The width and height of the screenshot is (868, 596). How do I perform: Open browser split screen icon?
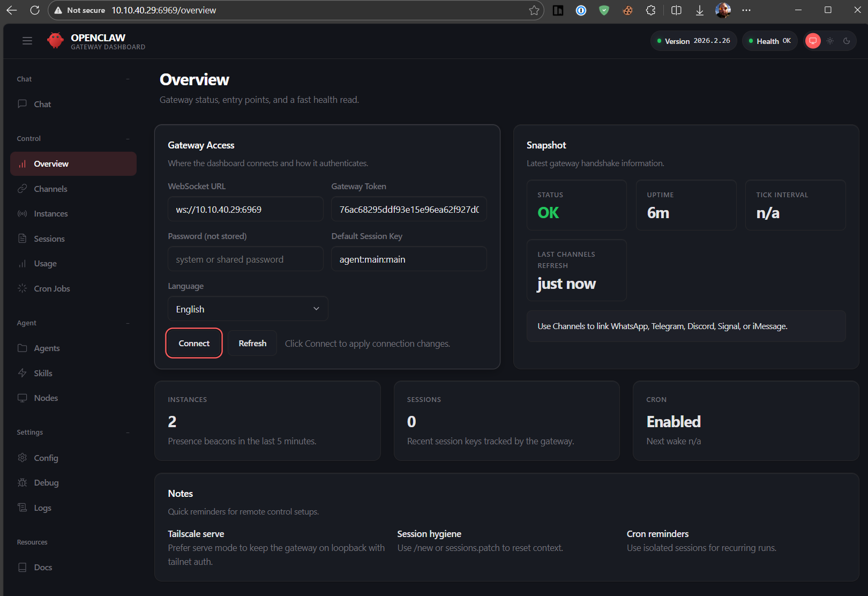point(676,10)
